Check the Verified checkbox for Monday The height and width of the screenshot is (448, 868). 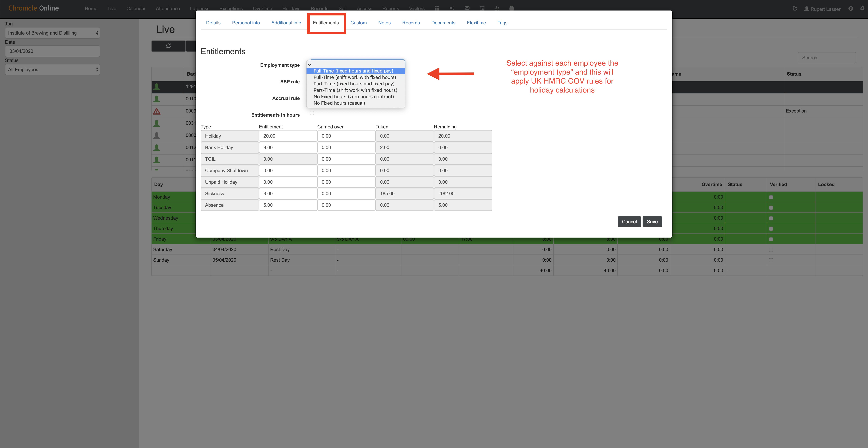(771, 197)
